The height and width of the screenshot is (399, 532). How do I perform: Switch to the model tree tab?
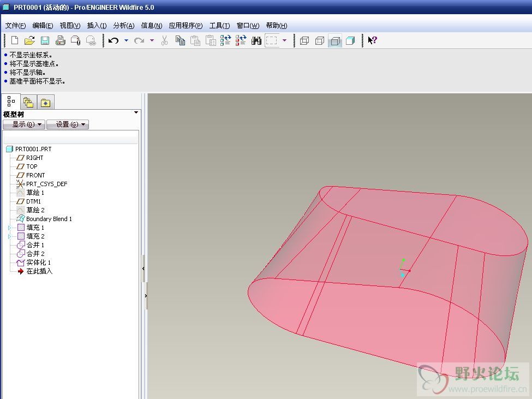11,102
